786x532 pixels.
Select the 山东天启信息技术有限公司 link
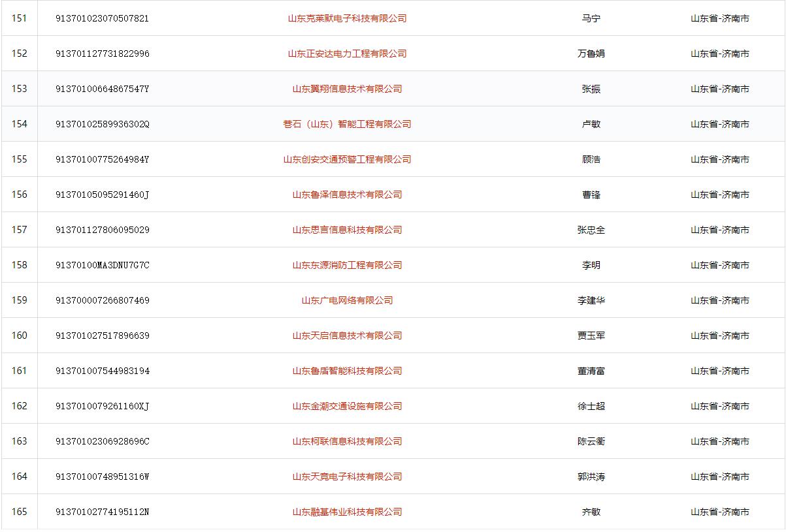click(x=347, y=336)
